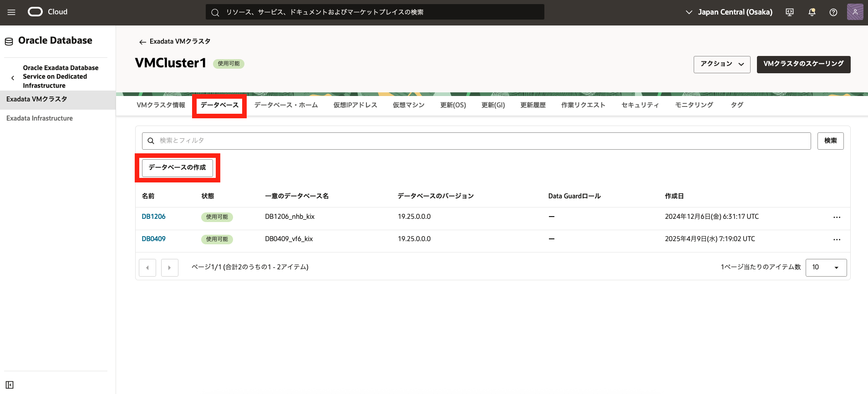Switch to the データベース・ホーム tab

pos(286,105)
